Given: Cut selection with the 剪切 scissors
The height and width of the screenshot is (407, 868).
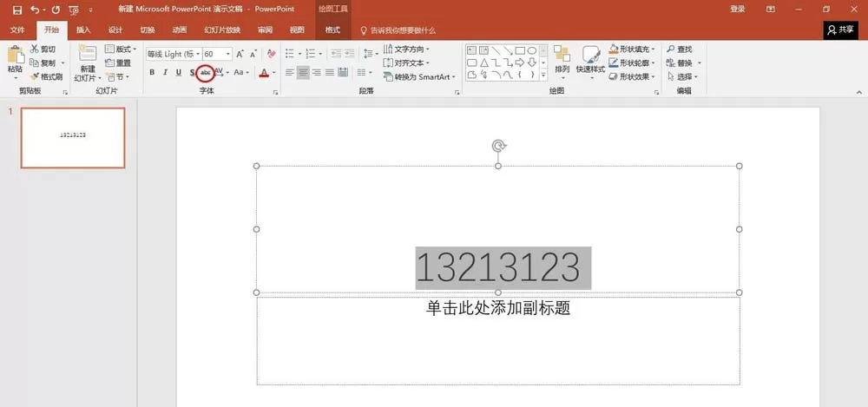Looking at the screenshot, I should pos(43,49).
